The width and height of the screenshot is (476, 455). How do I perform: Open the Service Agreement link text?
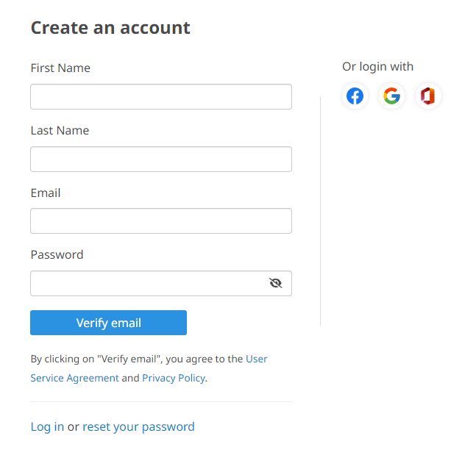75,378
